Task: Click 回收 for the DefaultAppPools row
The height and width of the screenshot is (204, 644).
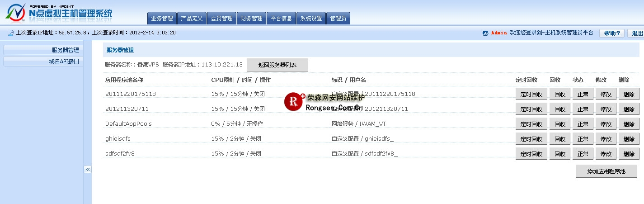Action: [559, 124]
